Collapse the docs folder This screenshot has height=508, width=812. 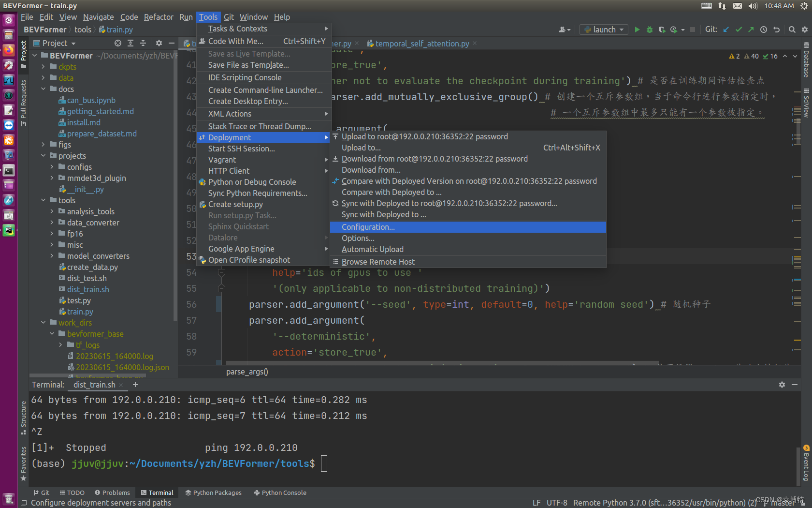click(43, 89)
